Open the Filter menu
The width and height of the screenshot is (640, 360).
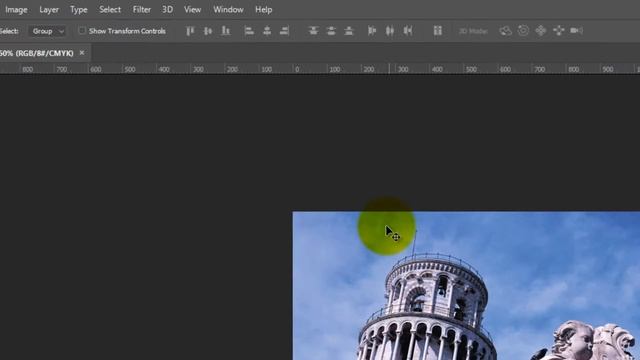point(142,9)
